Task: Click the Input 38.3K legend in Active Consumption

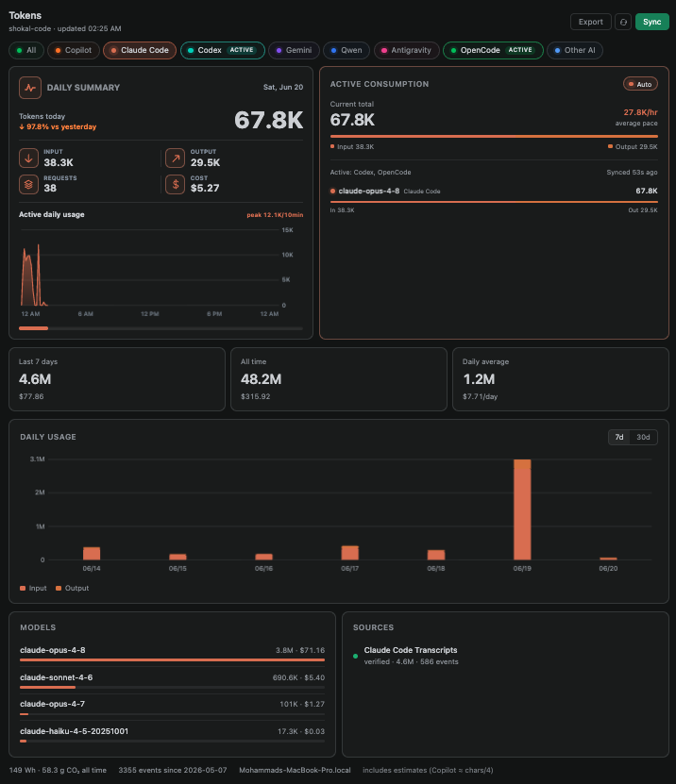Action: click(x=352, y=146)
